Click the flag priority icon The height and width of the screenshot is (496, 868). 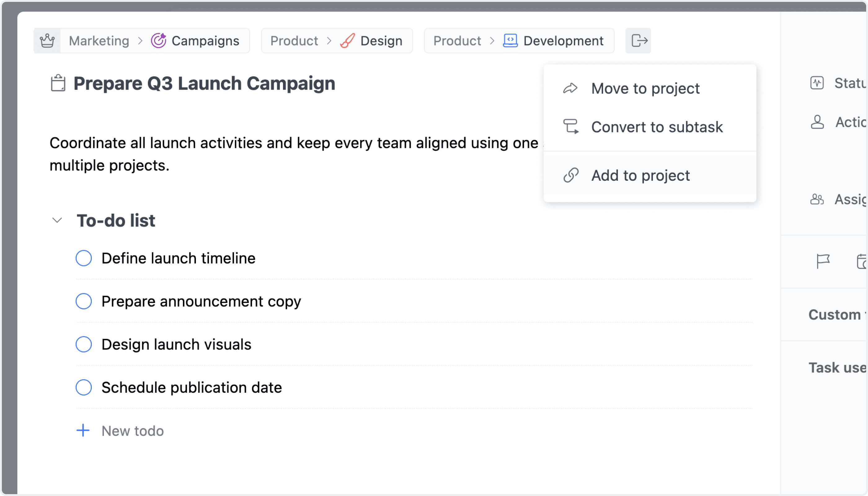pos(823,261)
